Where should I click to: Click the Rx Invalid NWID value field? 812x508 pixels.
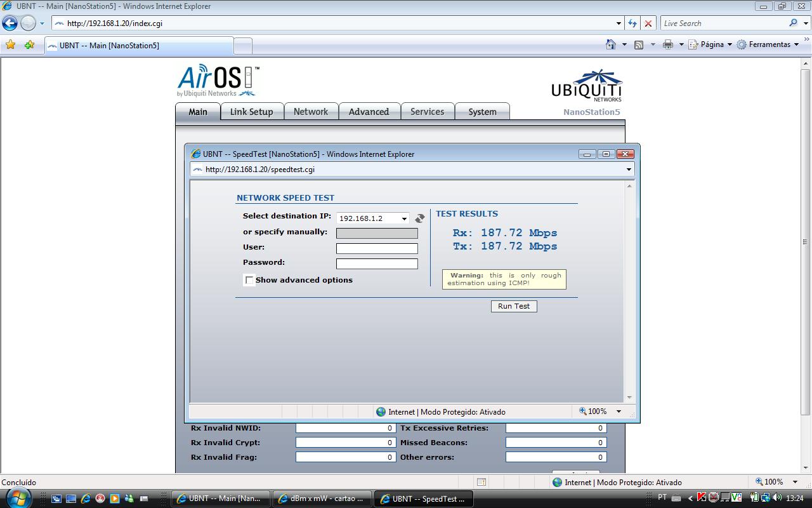tap(346, 428)
